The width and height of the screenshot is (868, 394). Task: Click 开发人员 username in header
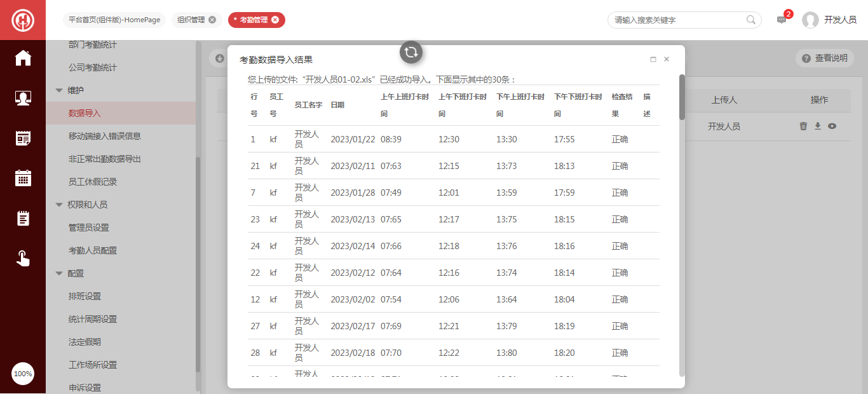point(840,20)
